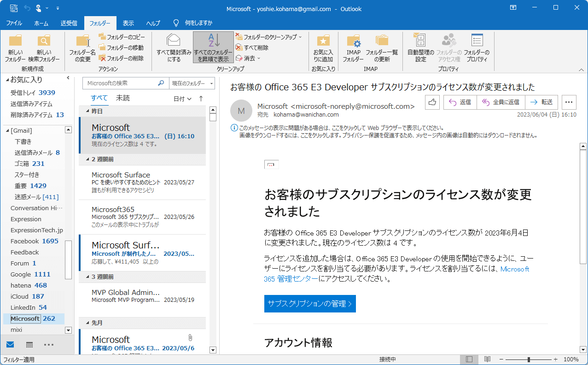Open AutoArchive settings (自動整理の設定)
This screenshot has height=365, width=588.
click(x=420, y=48)
